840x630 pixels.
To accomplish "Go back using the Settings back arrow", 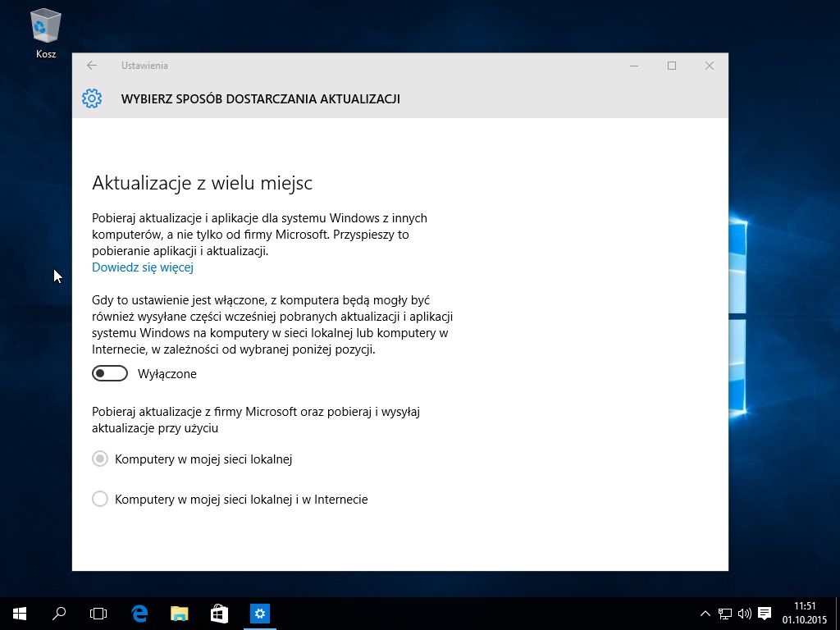I will (92, 66).
